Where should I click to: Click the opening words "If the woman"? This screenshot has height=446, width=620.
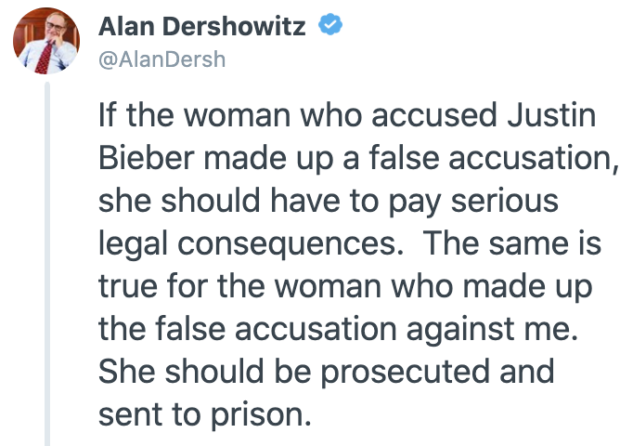[195, 115]
